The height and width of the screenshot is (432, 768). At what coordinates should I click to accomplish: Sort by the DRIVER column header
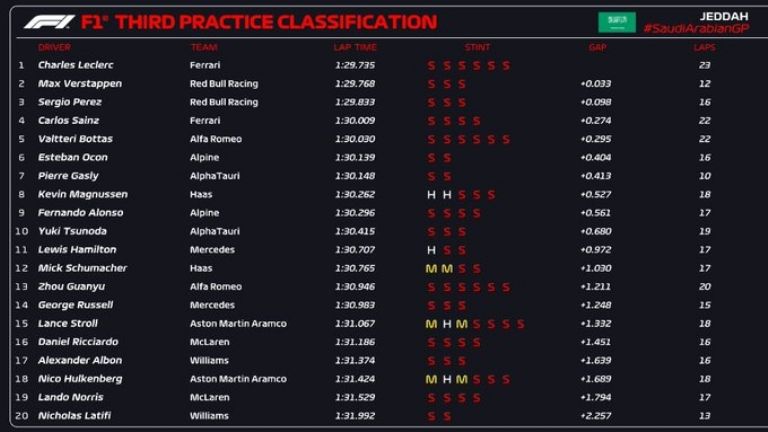click(x=54, y=47)
